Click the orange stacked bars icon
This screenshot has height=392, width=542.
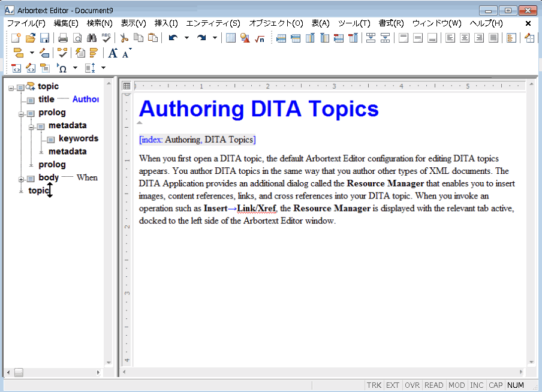[94, 53]
